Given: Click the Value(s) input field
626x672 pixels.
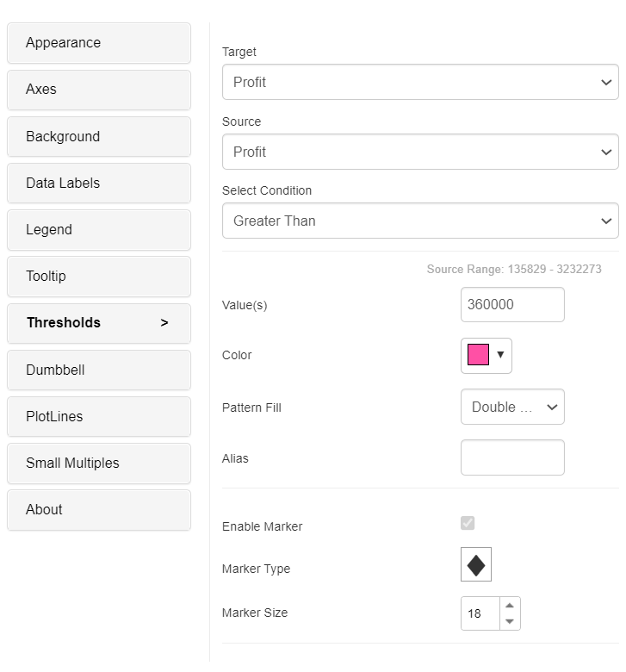Looking at the screenshot, I should tap(512, 305).
